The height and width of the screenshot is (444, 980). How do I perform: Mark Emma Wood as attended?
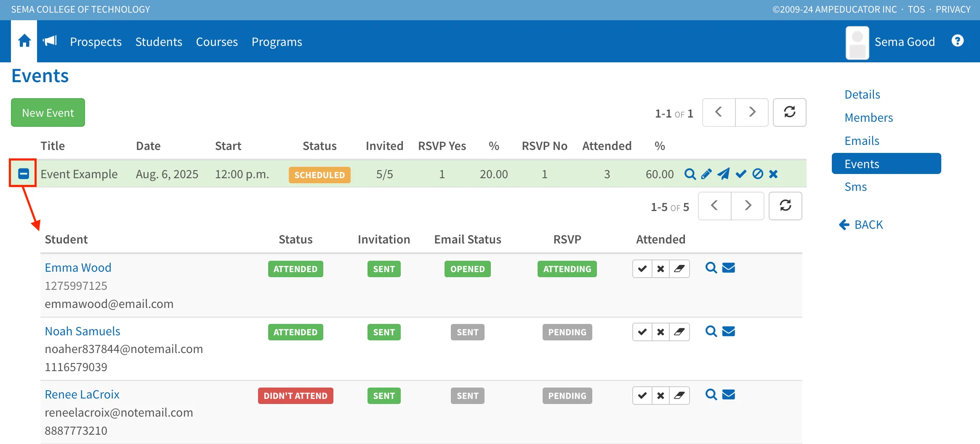tap(642, 269)
